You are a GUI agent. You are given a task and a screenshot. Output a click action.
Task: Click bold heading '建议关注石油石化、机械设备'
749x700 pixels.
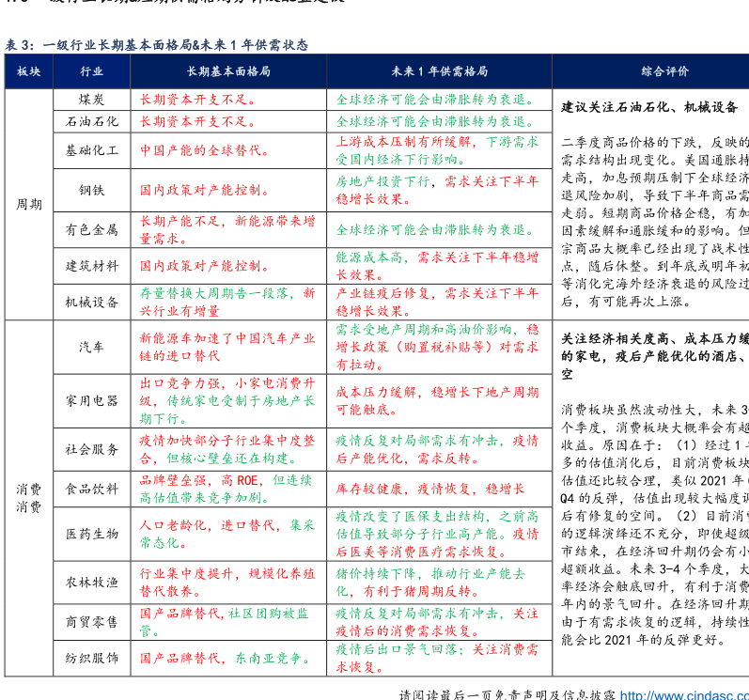click(649, 107)
